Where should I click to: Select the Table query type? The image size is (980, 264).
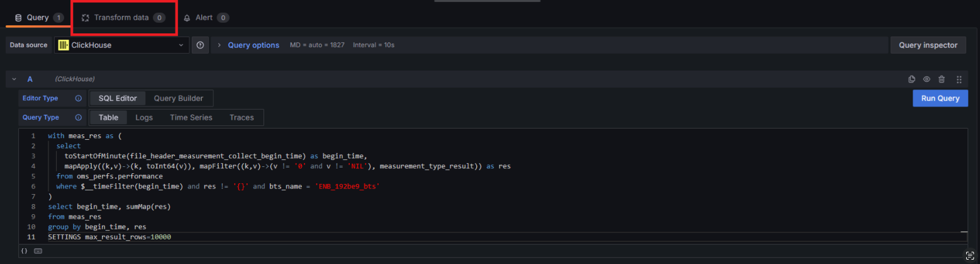point(109,117)
